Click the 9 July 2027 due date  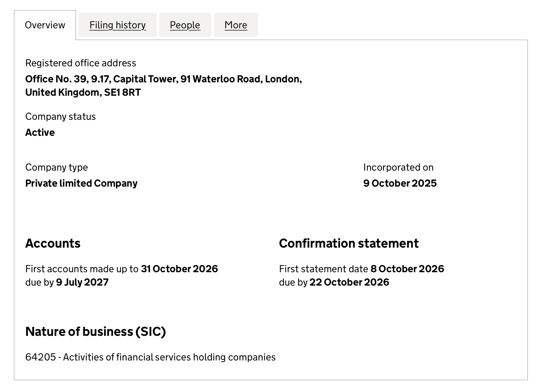(x=82, y=282)
